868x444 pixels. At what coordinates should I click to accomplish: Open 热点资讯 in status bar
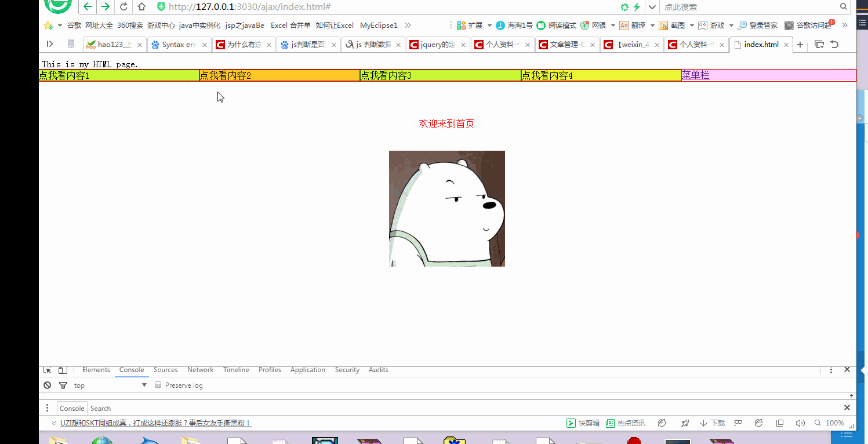626,423
